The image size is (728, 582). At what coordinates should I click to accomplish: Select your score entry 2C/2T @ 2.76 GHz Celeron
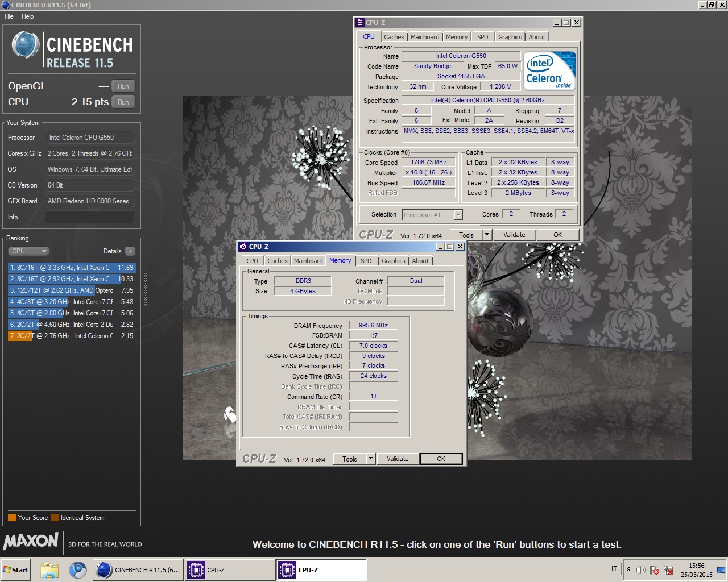(72, 336)
